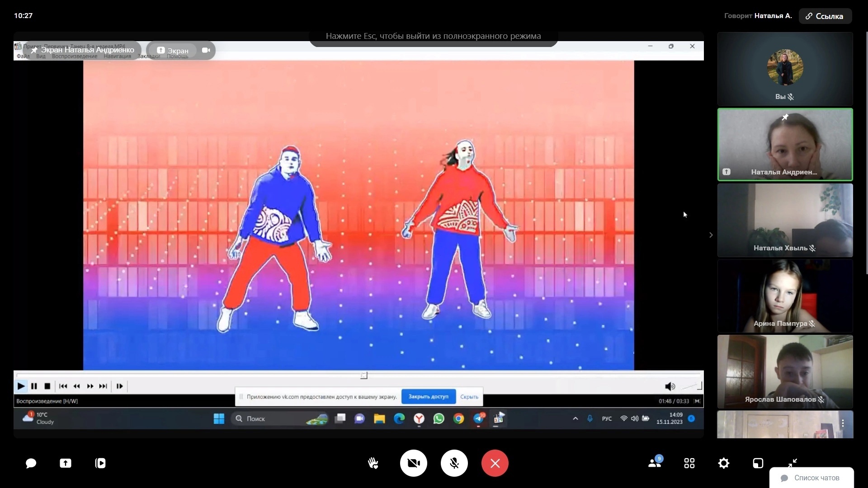Expand hidden tray icons chevron in shared taskbar
Viewport: 868px width, 488px height.
tap(576, 419)
